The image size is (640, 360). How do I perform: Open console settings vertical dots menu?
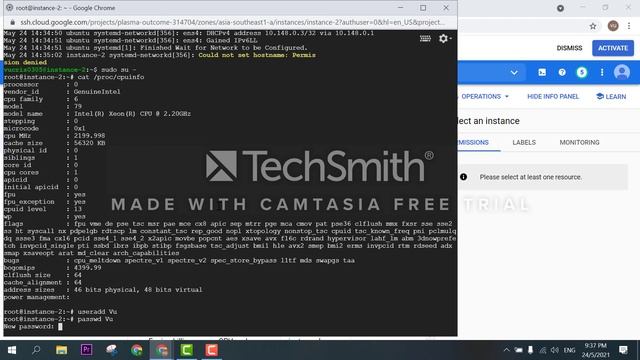click(602, 73)
